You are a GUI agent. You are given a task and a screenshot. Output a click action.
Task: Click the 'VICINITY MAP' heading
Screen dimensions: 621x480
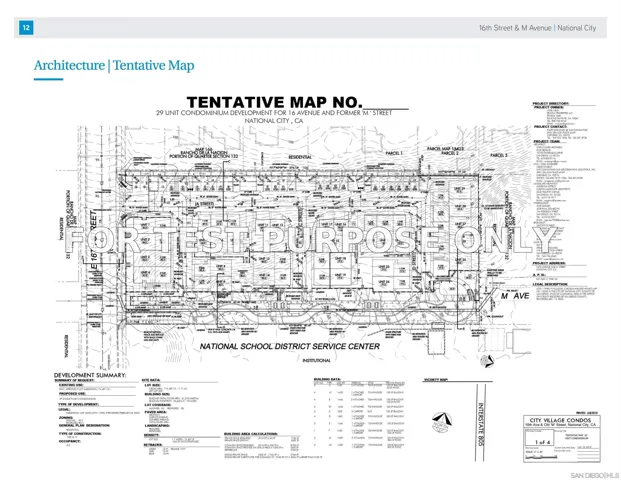tap(436, 379)
